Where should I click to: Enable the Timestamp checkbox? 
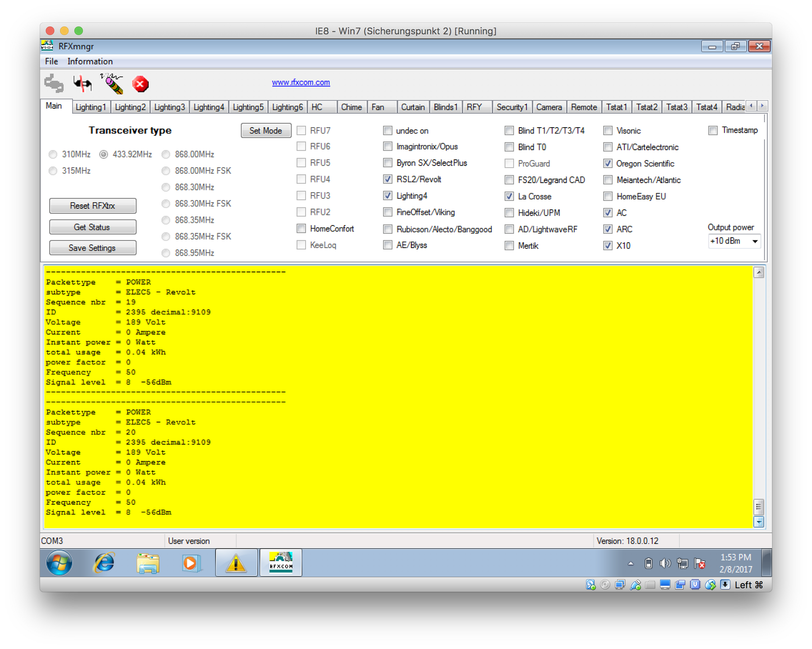tap(713, 130)
